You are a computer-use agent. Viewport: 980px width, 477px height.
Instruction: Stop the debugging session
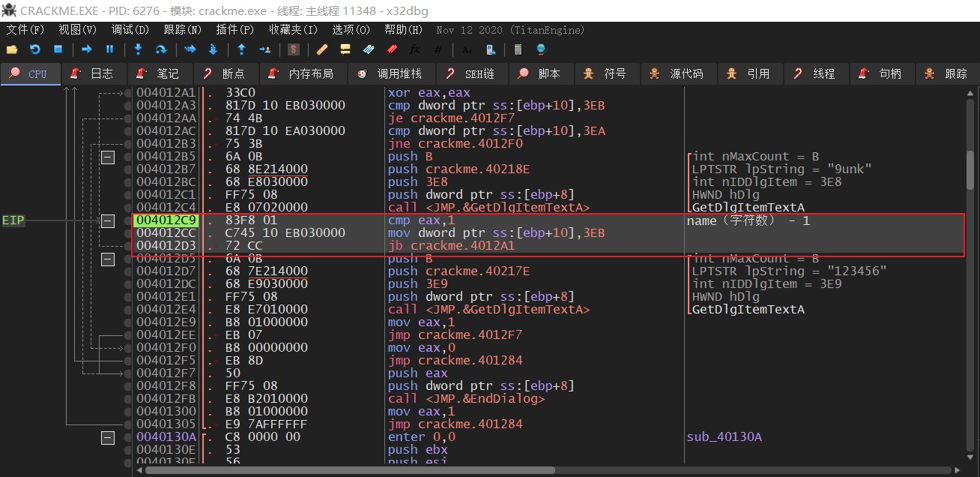[x=58, y=49]
